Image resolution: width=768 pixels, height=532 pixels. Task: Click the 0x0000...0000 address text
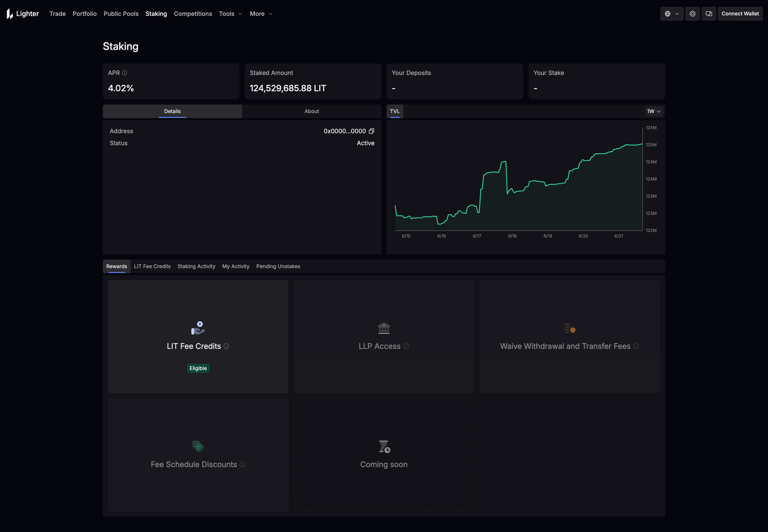[345, 131]
